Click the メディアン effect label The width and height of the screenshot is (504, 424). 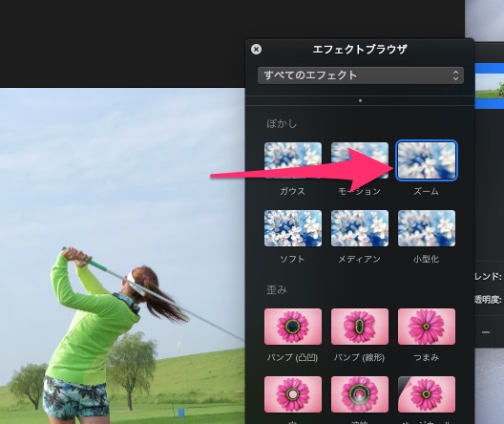(359, 259)
